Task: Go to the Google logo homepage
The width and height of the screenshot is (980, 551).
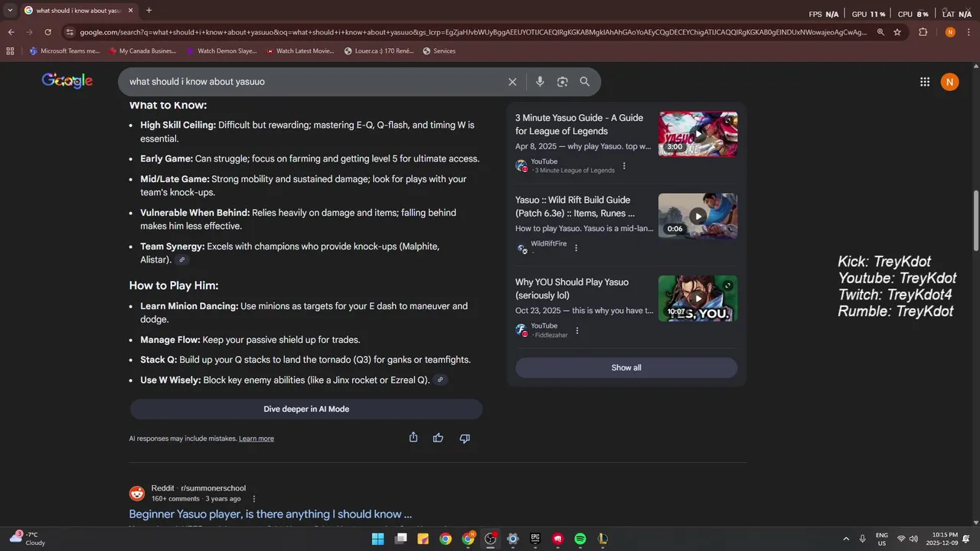Action: [67, 81]
